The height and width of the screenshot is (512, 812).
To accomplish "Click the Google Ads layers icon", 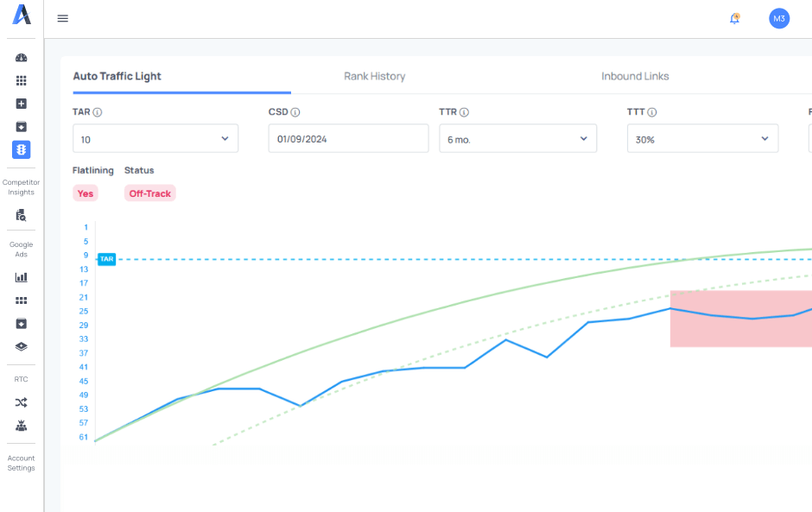I will click(x=22, y=347).
